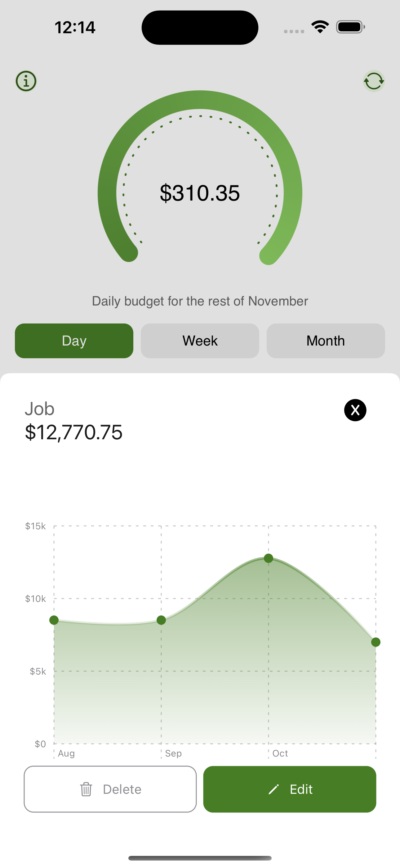Tap the green budget gauge arc
Screen dimensions: 400x868
(200, 100)
